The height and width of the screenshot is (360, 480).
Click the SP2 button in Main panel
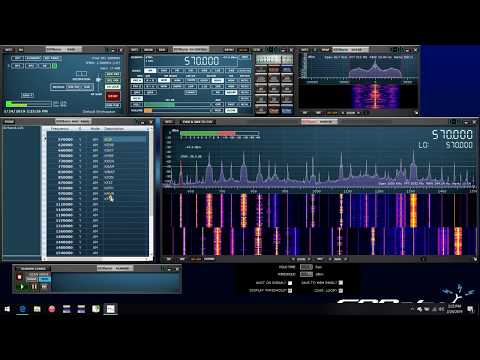[x=31, y=66]
